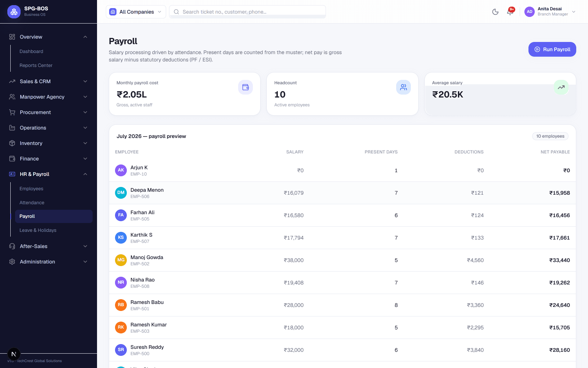Click the After-Sales headset icon
The height and width of the screenshot is (368, 588).
point(12,246)
